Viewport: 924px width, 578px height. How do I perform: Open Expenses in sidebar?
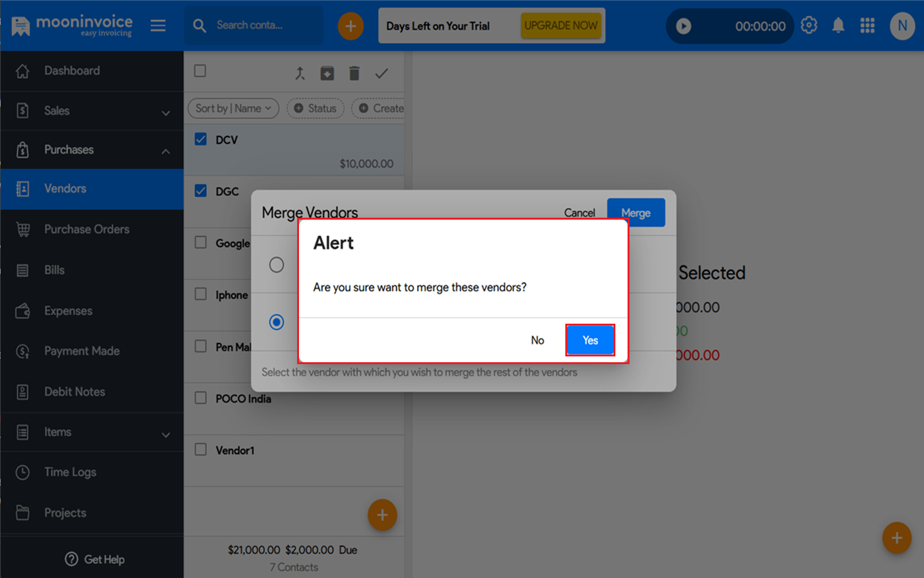[x=92, y=311]
